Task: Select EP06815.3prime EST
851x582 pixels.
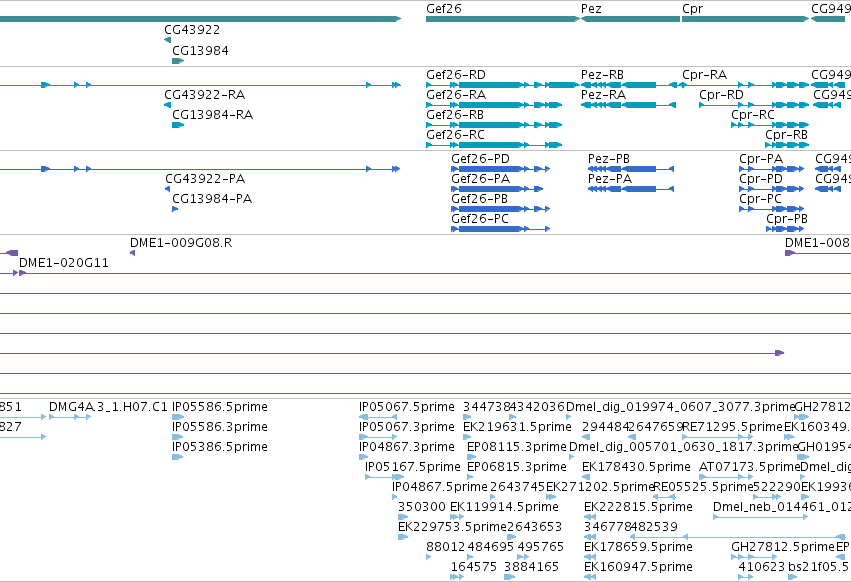Action: point(470,477)
